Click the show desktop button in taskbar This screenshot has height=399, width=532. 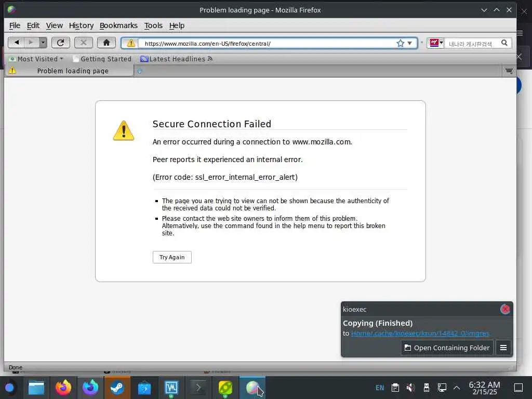518,388
